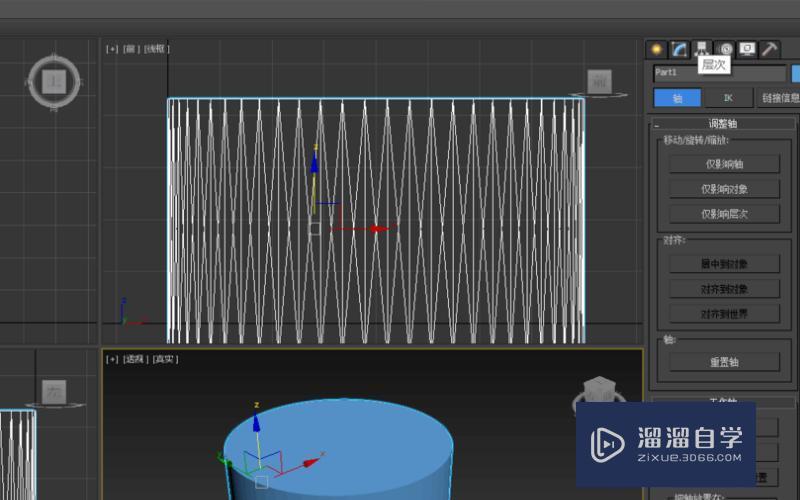Image resolution: width=800 pixels, height=500 pixels.
Task: Toggle the 仅影响对象 button
Action: 724,189
